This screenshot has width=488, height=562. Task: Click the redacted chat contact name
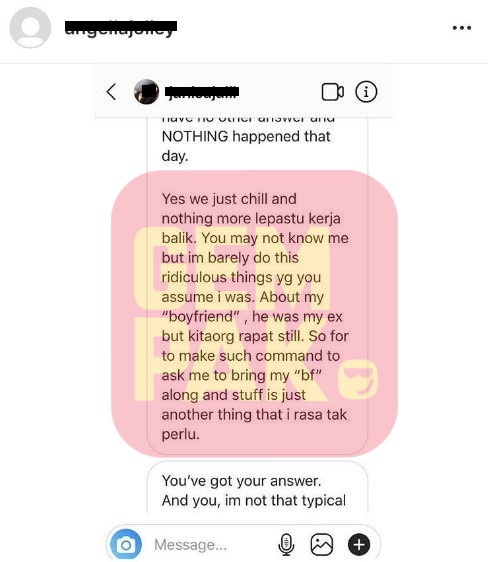tap(202, 92)
